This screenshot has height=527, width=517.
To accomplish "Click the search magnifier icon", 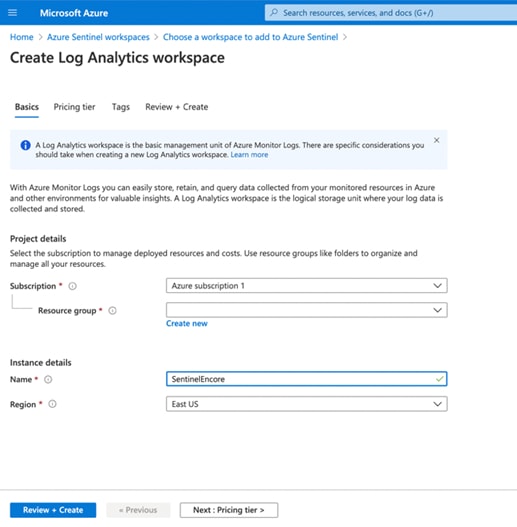I will [274, 13].
